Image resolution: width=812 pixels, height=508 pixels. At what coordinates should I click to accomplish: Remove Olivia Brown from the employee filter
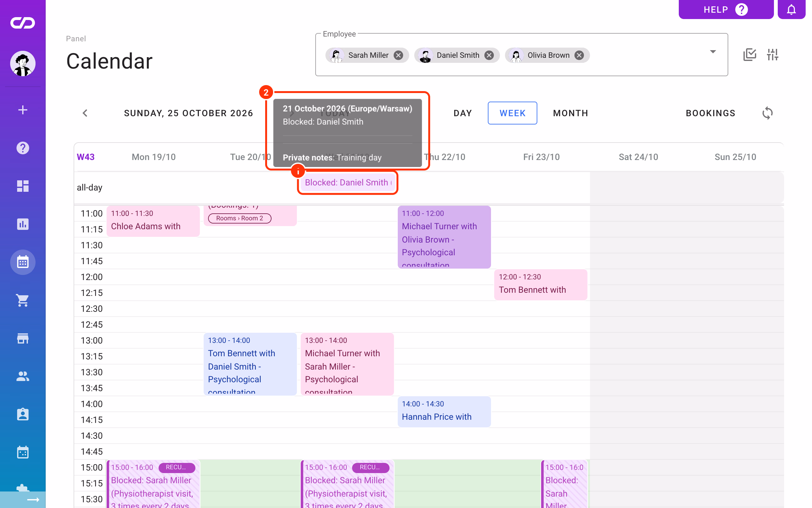(x=579, y=55)
